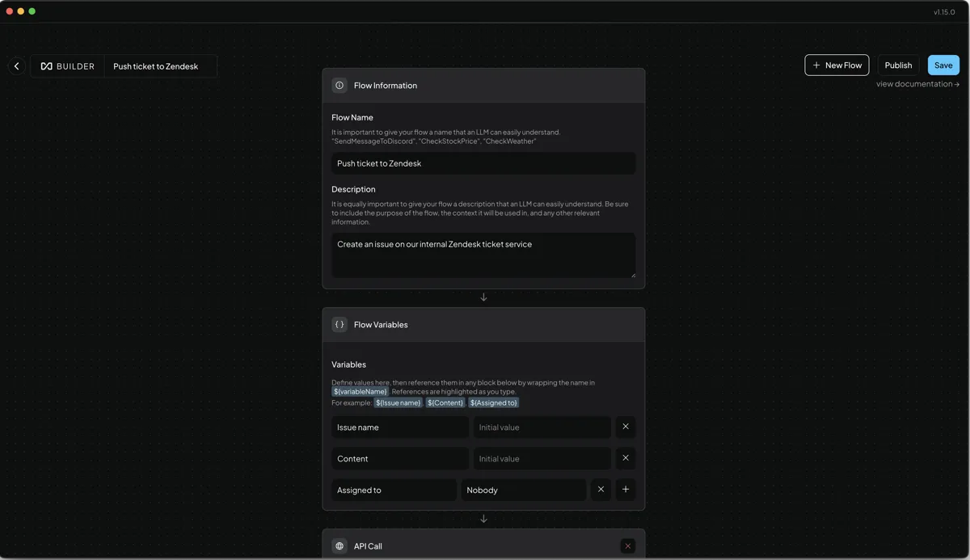Click the green macOS fullscreen button
The image size is (970, 560).
32,11
